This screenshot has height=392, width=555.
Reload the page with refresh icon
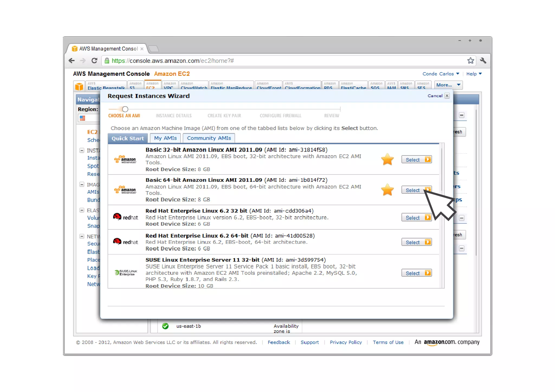coord(94,61)
